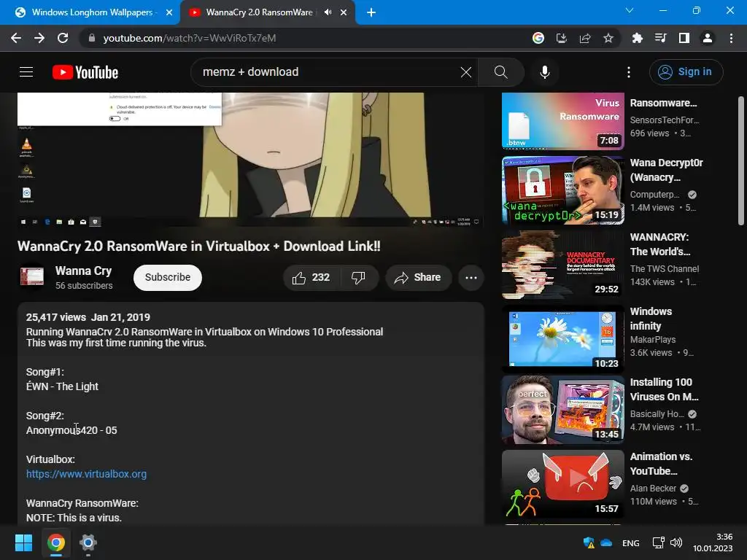Open the volume control in tray

(x=676, y=542)
